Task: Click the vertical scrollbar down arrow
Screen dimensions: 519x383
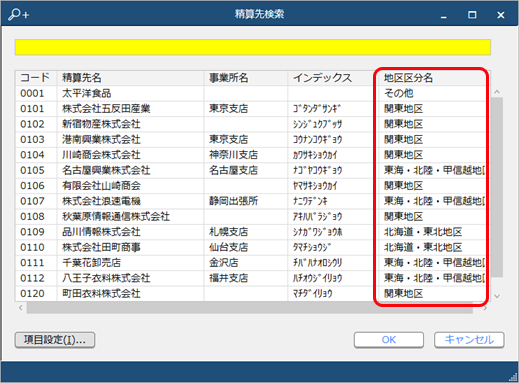Action: 497,296
